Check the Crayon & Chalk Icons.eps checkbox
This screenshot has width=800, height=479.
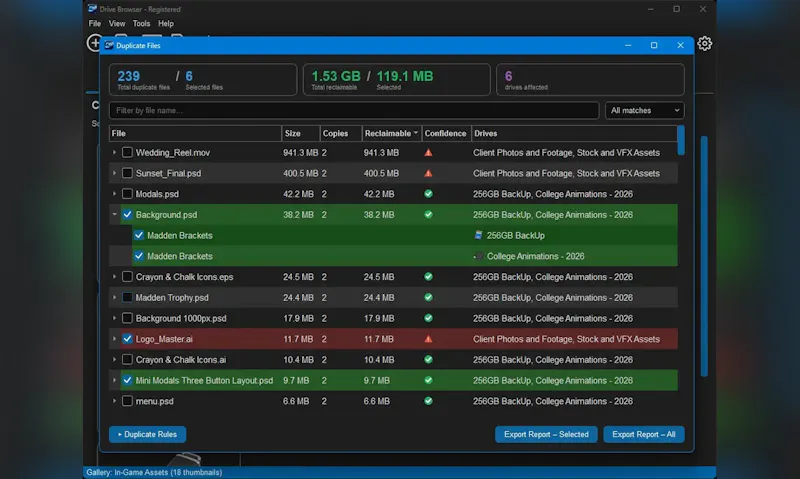[127, 276]
